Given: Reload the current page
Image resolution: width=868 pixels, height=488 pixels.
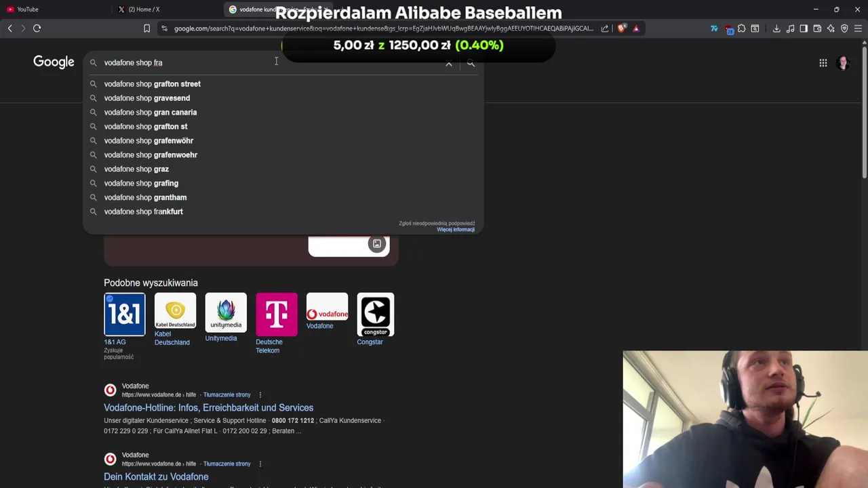Looking at the screenshot, I should pos(37,28).
